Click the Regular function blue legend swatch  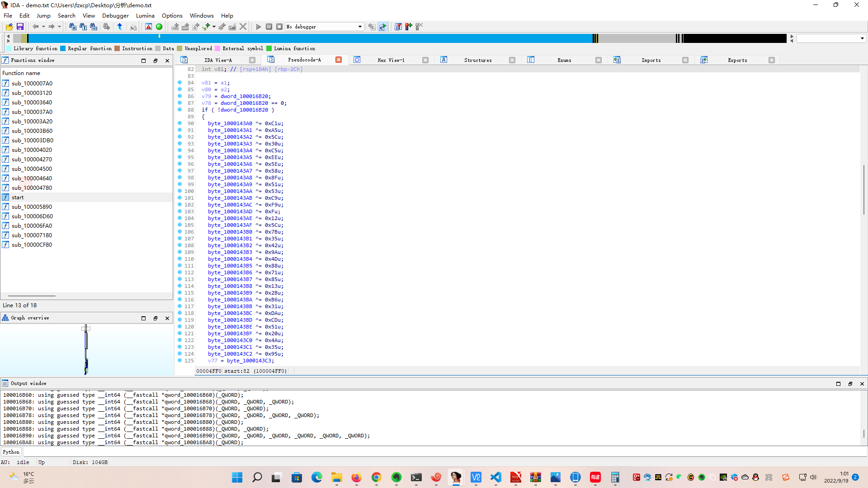63,48
